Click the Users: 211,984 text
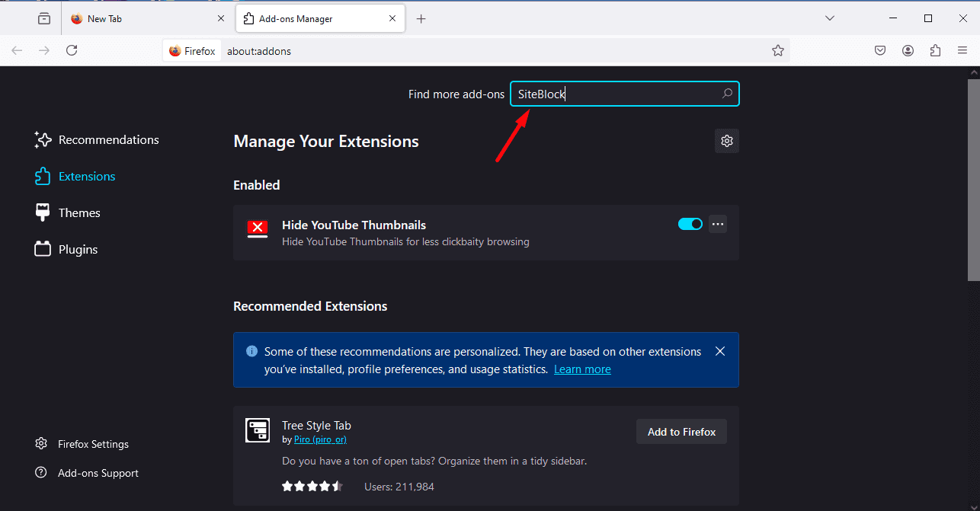This screenshot has height=511, width=980. [399, 487]
